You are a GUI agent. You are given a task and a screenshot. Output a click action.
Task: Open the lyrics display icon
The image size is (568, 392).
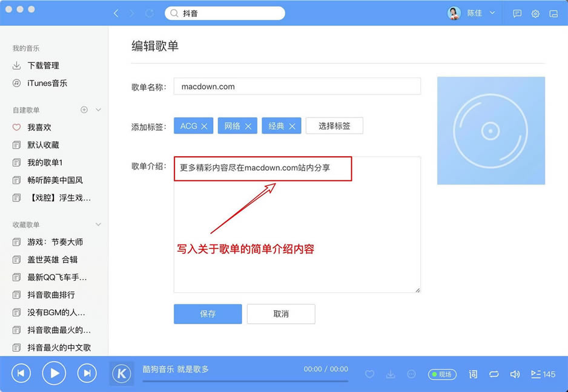pos(473,374)
